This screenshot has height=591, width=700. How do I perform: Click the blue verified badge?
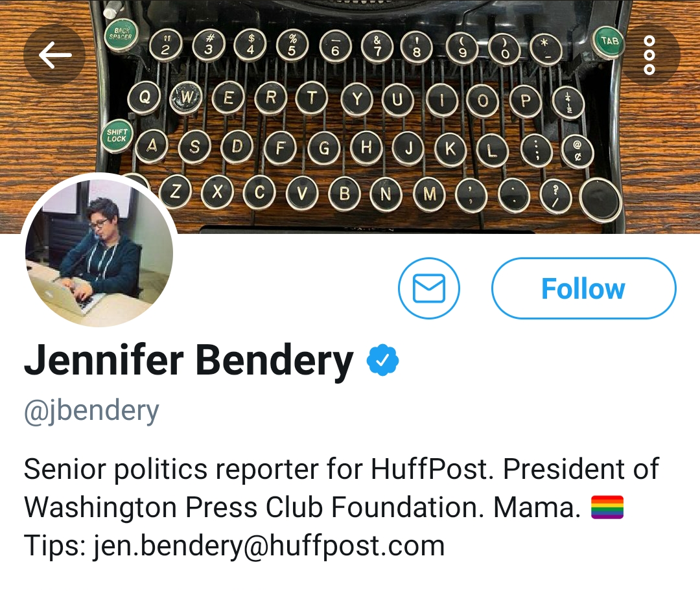382,361
